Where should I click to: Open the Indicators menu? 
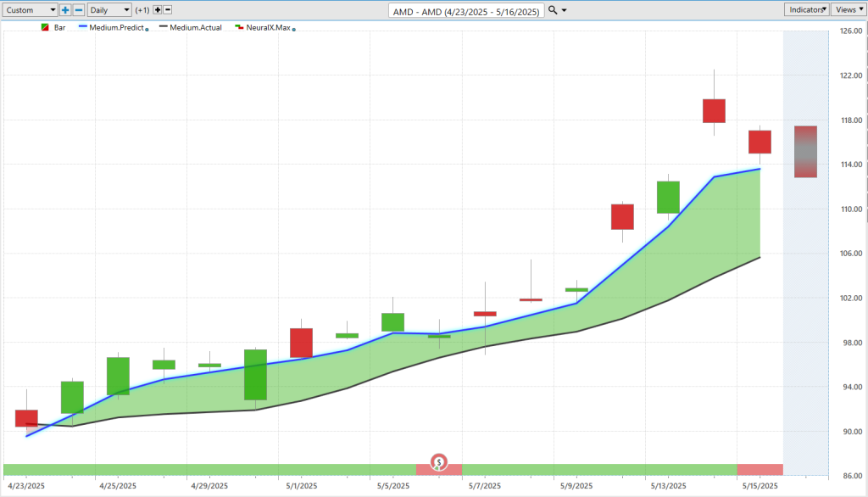coord(807,9)
